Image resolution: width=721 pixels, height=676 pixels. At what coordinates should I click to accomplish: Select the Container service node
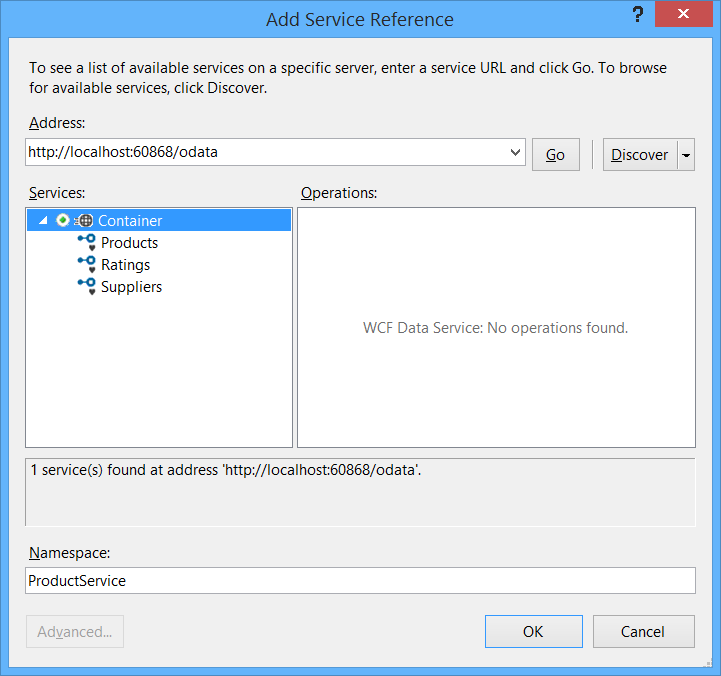click(x=130, y=220)
